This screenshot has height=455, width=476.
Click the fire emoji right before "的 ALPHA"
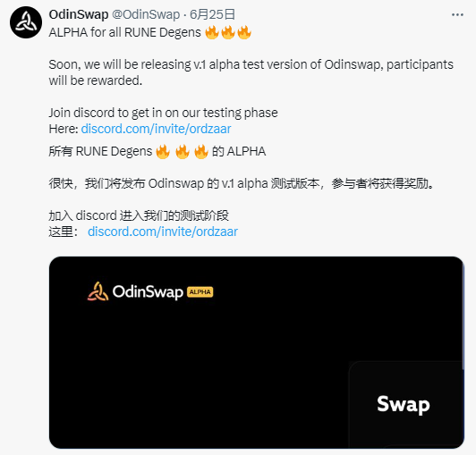(x=201, y=151)
